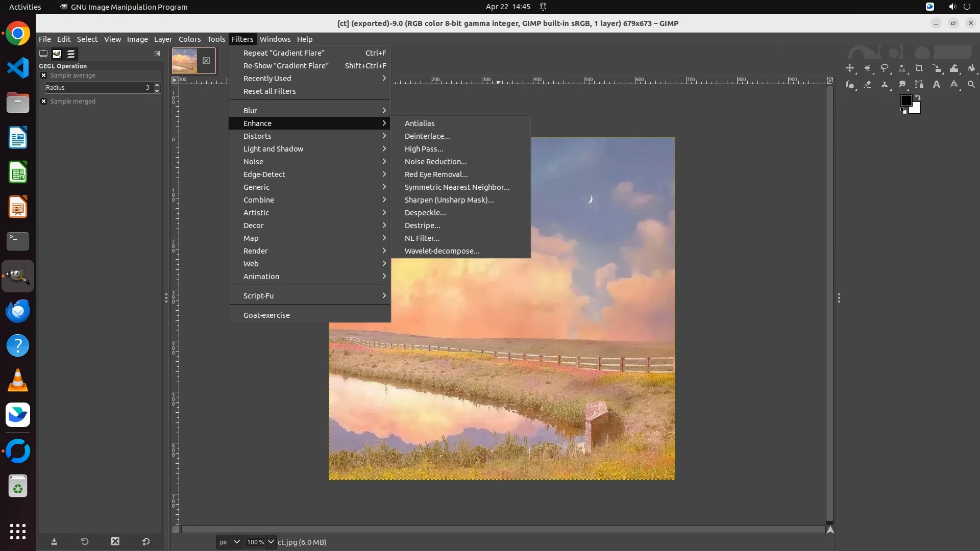Image resolution: width=980 pixels, height=551 pixels.
Task: Click the black foreground color swatch
Action: [x=906, y=101]
